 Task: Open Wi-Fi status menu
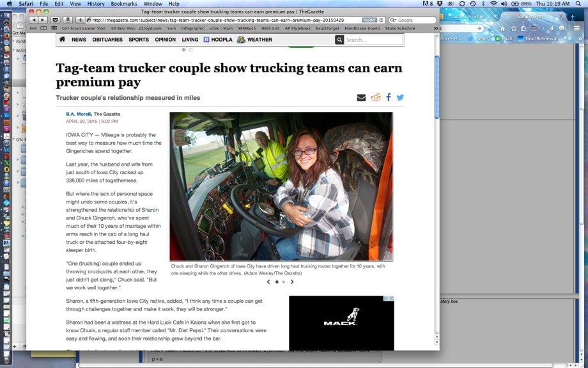point(493,3)
